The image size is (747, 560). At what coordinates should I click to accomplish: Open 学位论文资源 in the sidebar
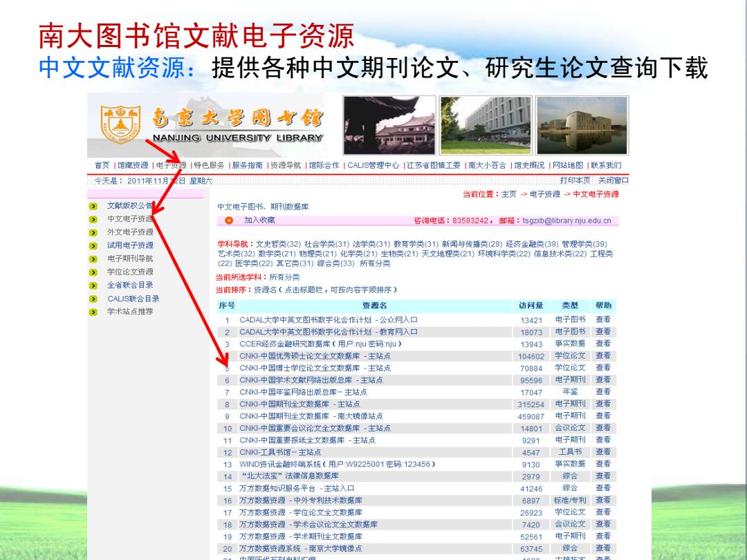pos(130,272)
